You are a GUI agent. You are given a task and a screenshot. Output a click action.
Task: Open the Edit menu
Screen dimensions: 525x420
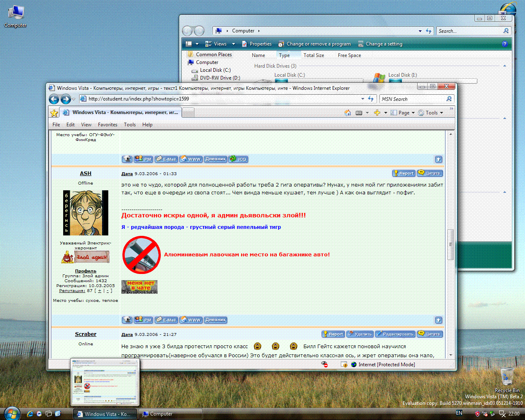[x=71, y=125]
